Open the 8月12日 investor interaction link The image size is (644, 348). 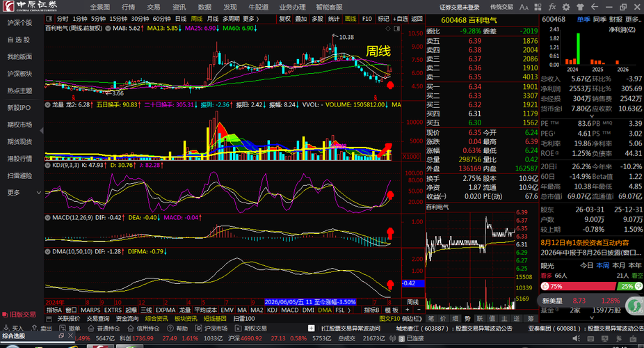[584, 242]
